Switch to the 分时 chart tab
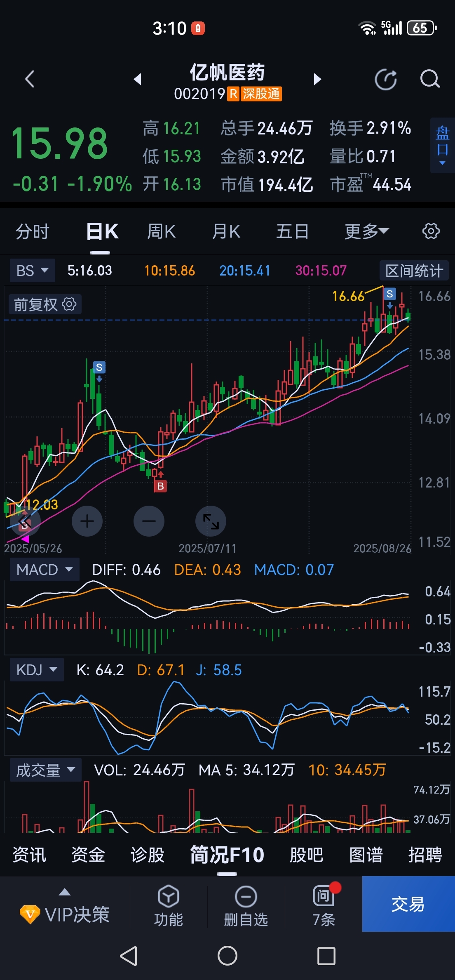 pyautogui.click(x=33, y=231)
